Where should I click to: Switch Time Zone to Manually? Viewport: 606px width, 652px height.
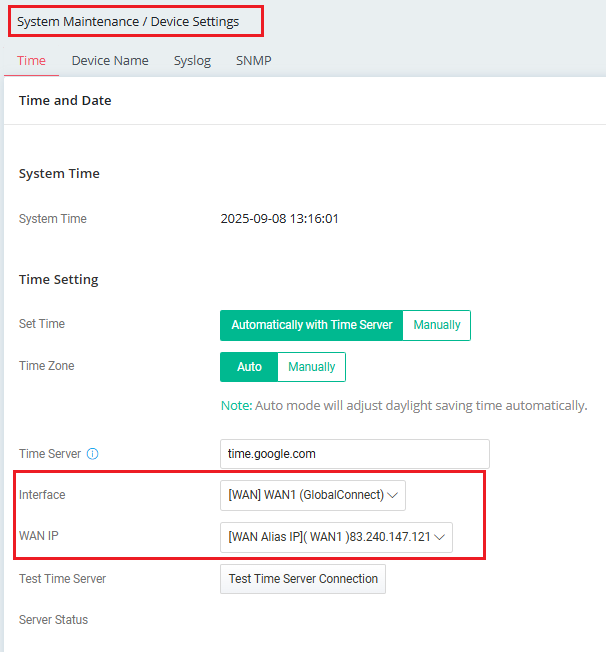[x=312, y=367]
